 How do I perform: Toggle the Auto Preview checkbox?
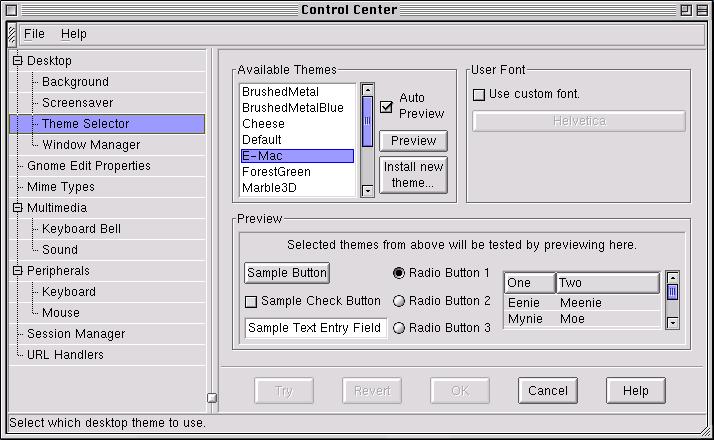(386, 106)
